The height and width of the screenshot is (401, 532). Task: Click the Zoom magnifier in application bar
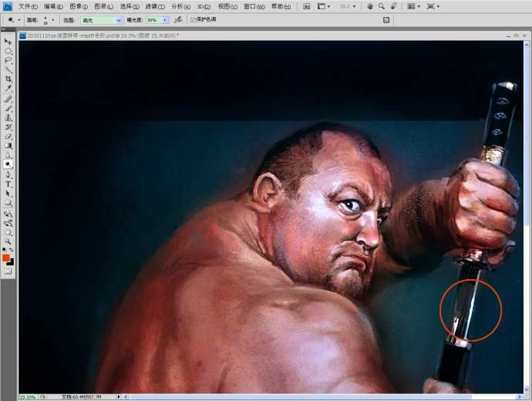tap(382, 6)
